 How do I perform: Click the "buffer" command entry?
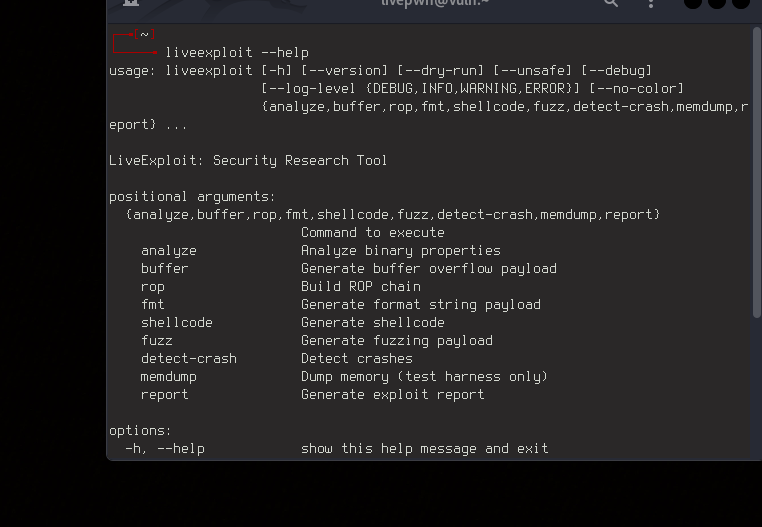click(165, 268)
